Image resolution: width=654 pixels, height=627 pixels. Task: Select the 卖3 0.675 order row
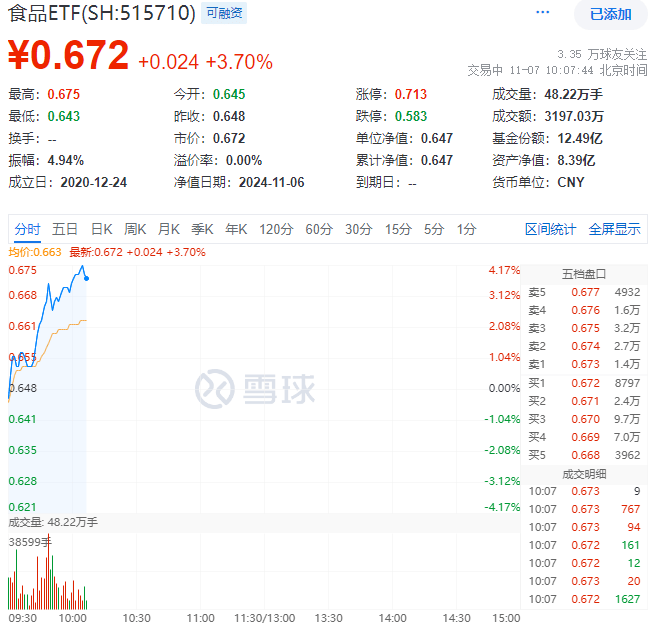584,328
